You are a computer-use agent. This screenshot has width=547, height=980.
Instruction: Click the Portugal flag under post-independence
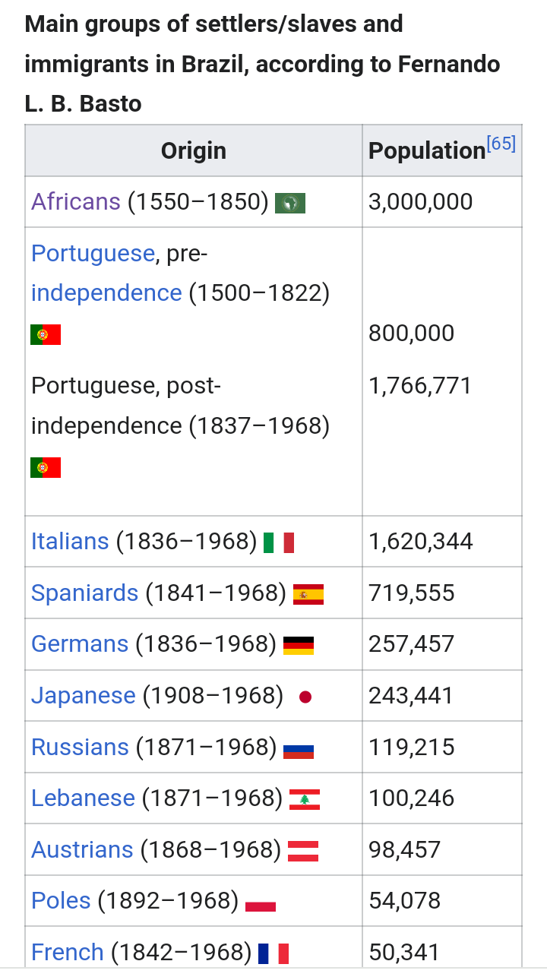coord(46,467)
